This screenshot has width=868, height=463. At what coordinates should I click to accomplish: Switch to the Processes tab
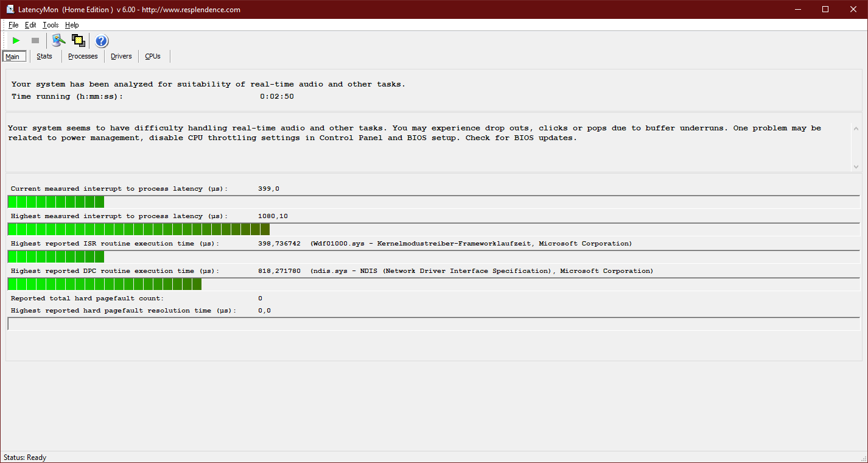pyautogui.click(x=83, y=56)
